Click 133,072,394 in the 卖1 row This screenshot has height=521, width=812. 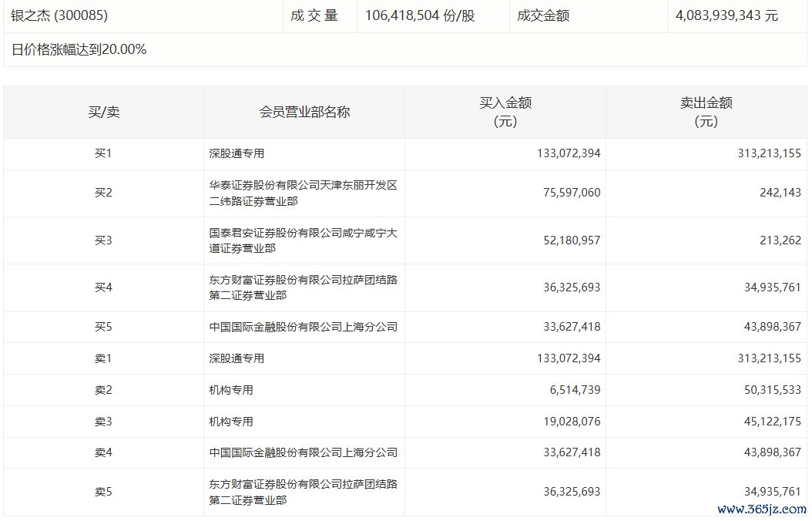coord(569,359)
